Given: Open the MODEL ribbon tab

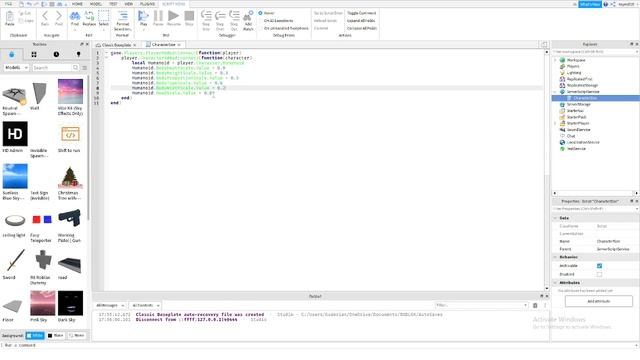Looking at the screenshot, I should pyautogui.click(x=96, y=4).
